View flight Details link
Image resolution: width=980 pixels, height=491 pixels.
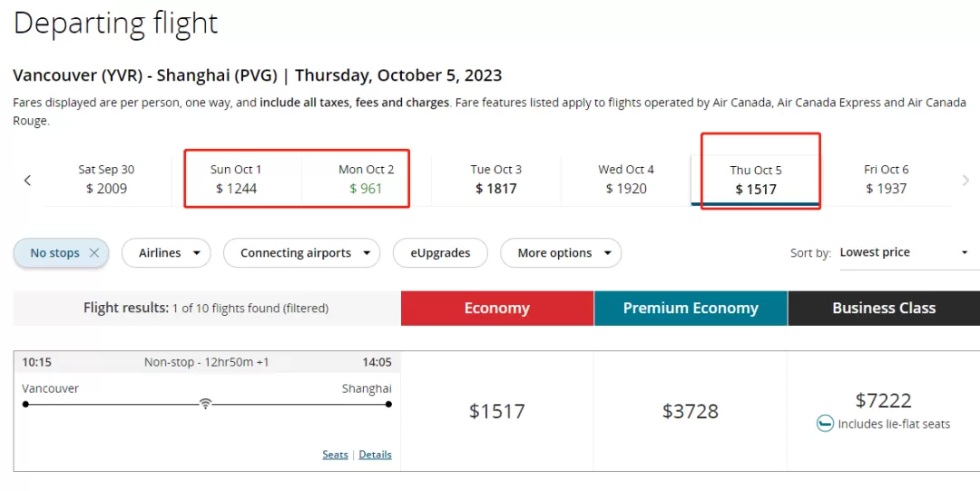tap(375, 455)
